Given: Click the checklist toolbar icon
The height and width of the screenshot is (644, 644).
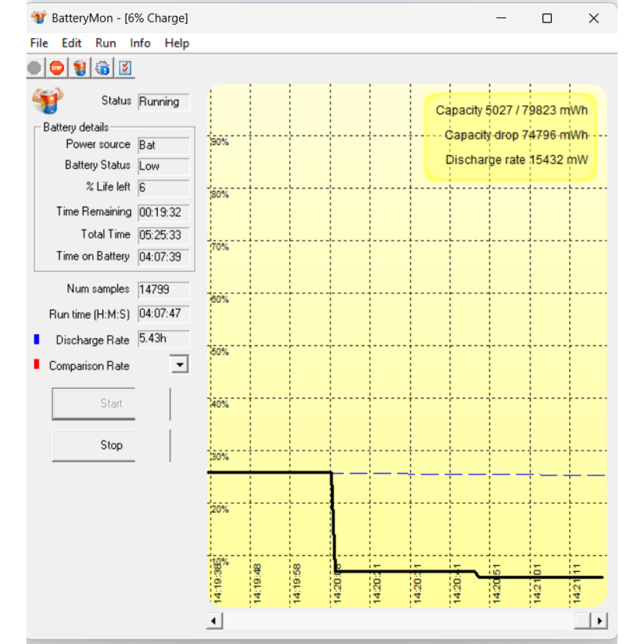Looking at the screenshot, I should (125, 68).
